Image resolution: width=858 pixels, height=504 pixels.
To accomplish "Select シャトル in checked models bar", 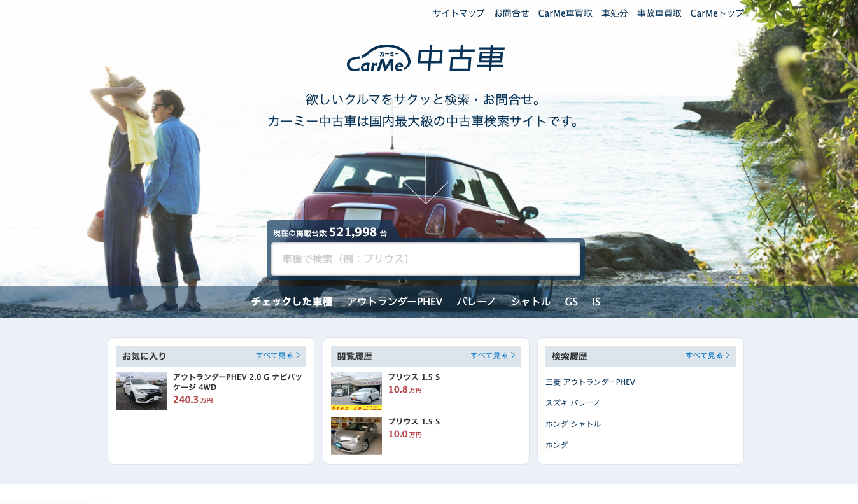I will [x=530, y=302].
